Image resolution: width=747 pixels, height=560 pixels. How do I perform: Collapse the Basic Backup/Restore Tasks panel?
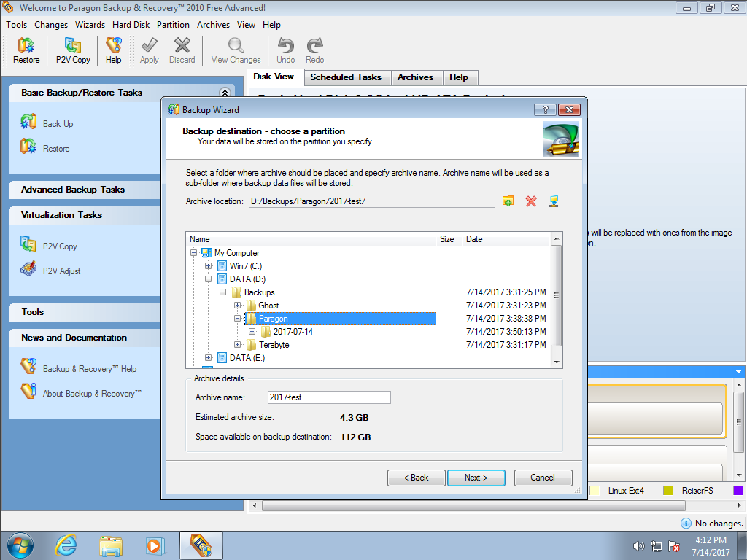tap(225, 93)
